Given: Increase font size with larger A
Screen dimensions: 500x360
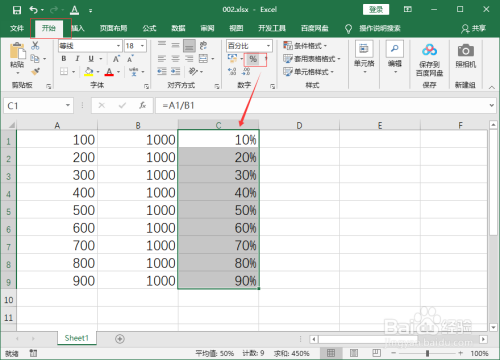Looking at the screenshot, I should tap(116, 59).
